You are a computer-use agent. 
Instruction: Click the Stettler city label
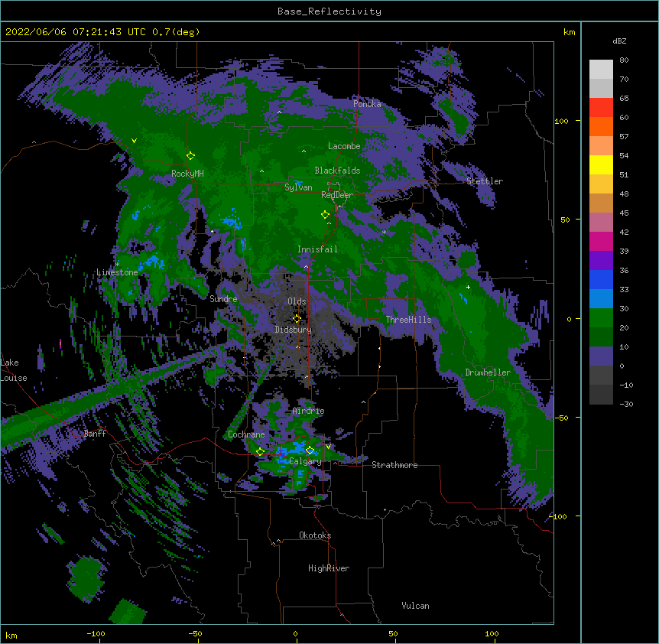[x=485, y=181]
